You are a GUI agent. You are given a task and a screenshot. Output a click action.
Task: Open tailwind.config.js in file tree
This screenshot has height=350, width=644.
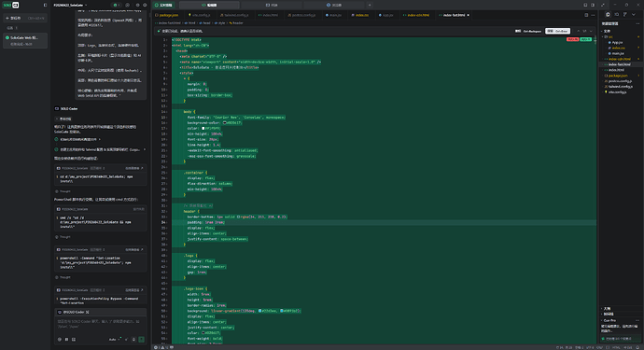620,87
